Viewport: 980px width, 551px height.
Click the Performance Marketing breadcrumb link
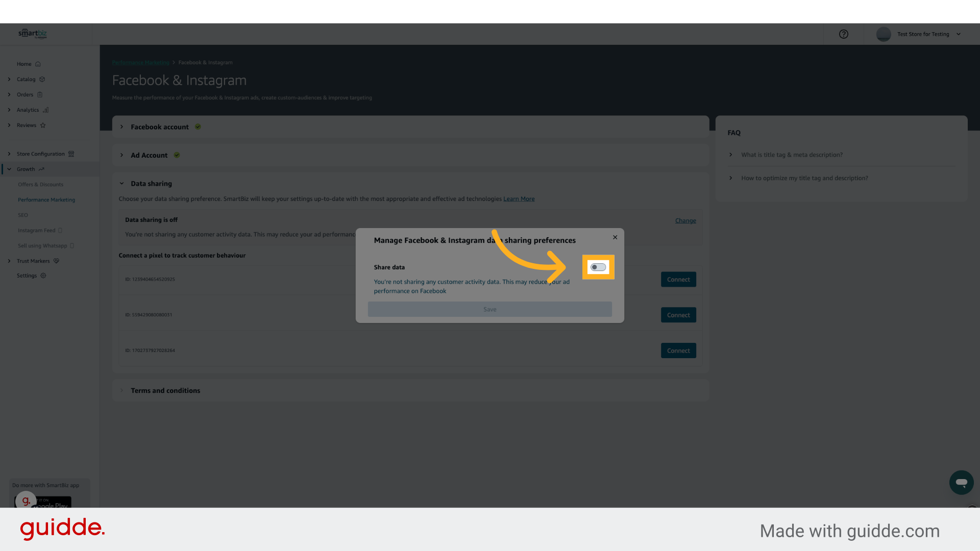click(140, 63)
